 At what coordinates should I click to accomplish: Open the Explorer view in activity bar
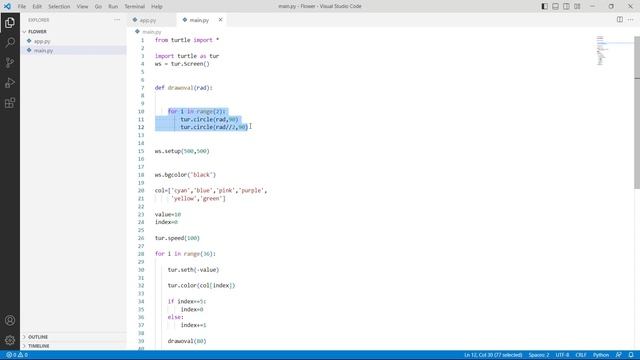point(10,22)
